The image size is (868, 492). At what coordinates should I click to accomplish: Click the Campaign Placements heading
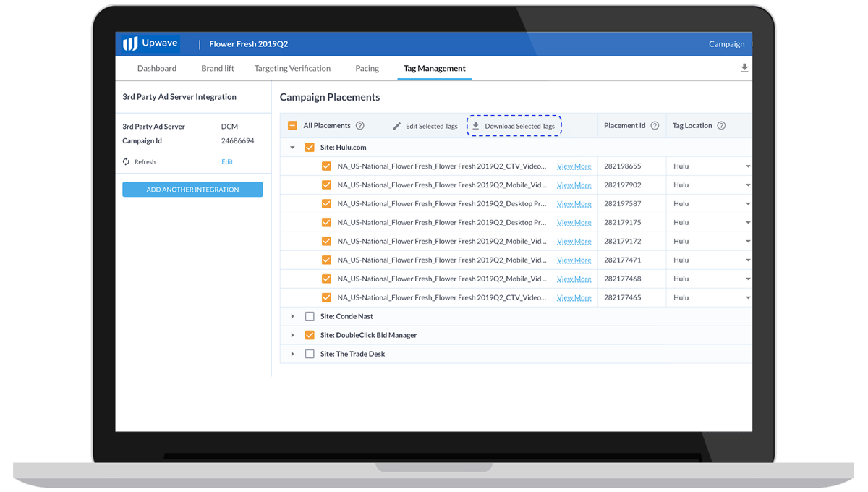[x=330, y=97]
